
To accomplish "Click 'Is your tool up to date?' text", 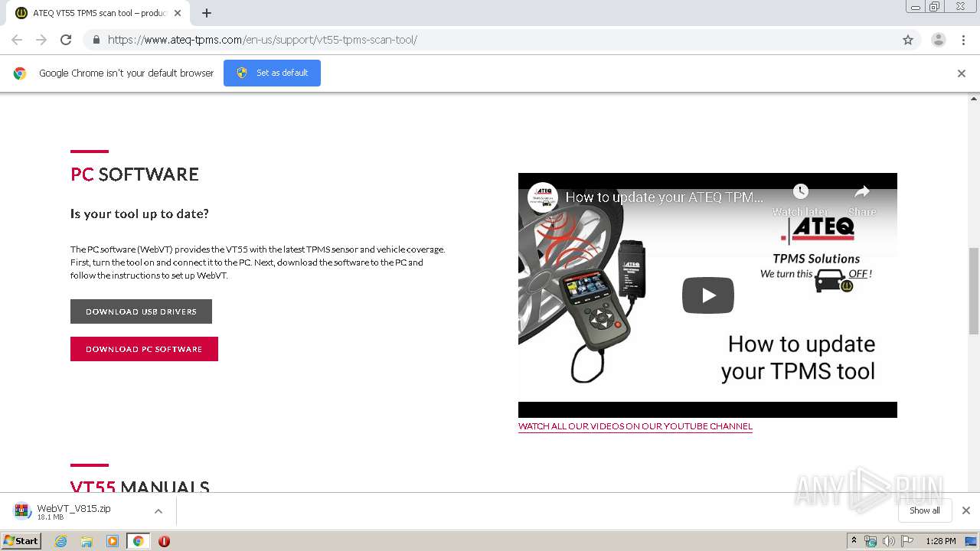I will tap(139, 214).
